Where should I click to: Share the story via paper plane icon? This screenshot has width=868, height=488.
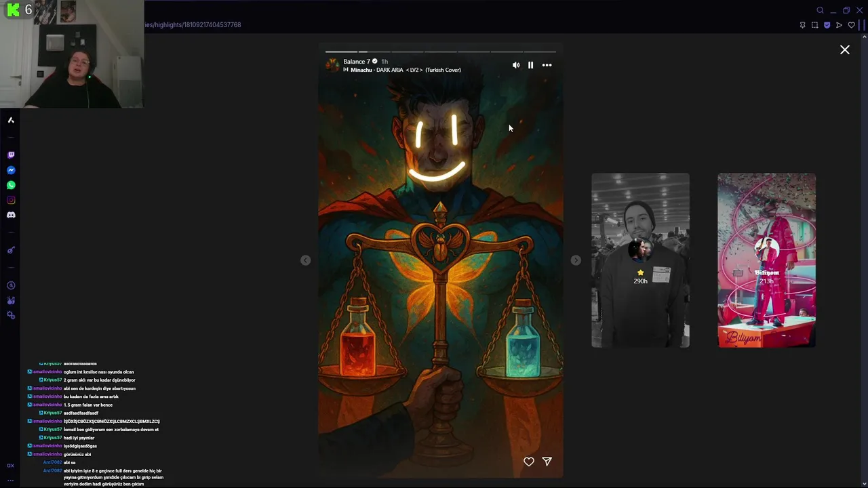point(547,462)
